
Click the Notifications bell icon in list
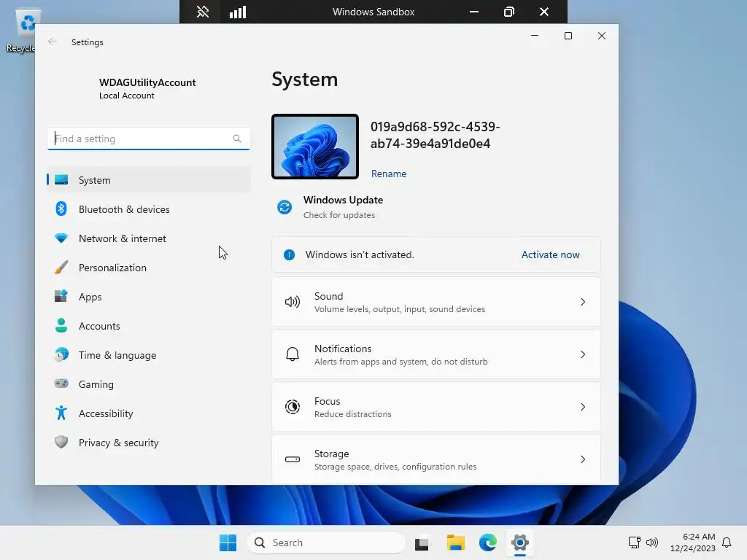(293, 354)
